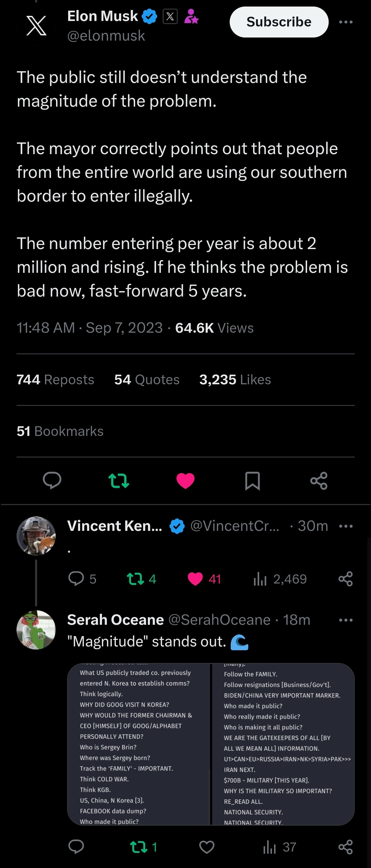Open more options for Elon Musk's post
Screen dimensions: 371x868
346,22
